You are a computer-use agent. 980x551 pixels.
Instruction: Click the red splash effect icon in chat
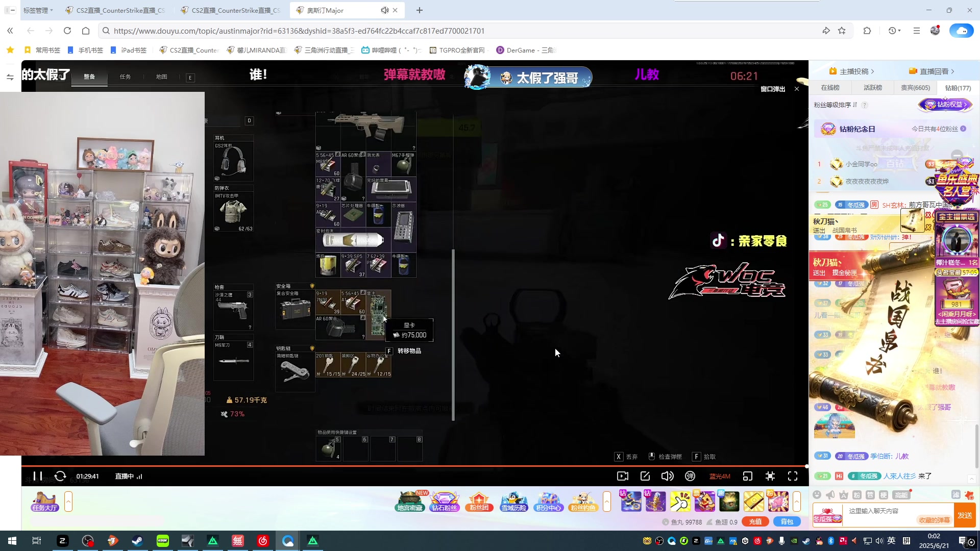click(969, 495)
